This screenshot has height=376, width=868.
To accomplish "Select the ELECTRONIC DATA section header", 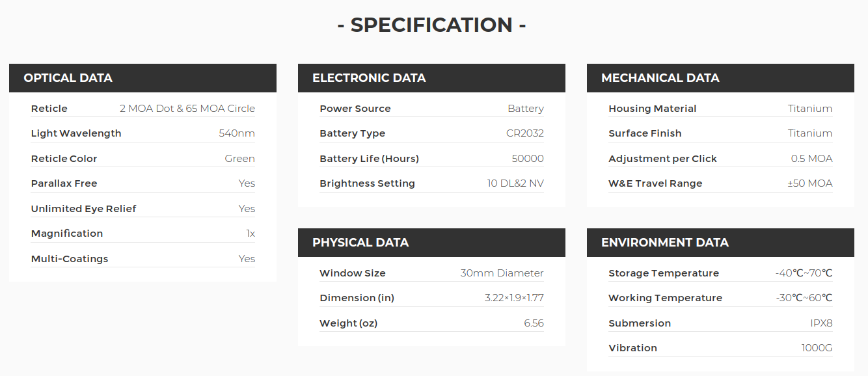I will [x=431, y=78].
